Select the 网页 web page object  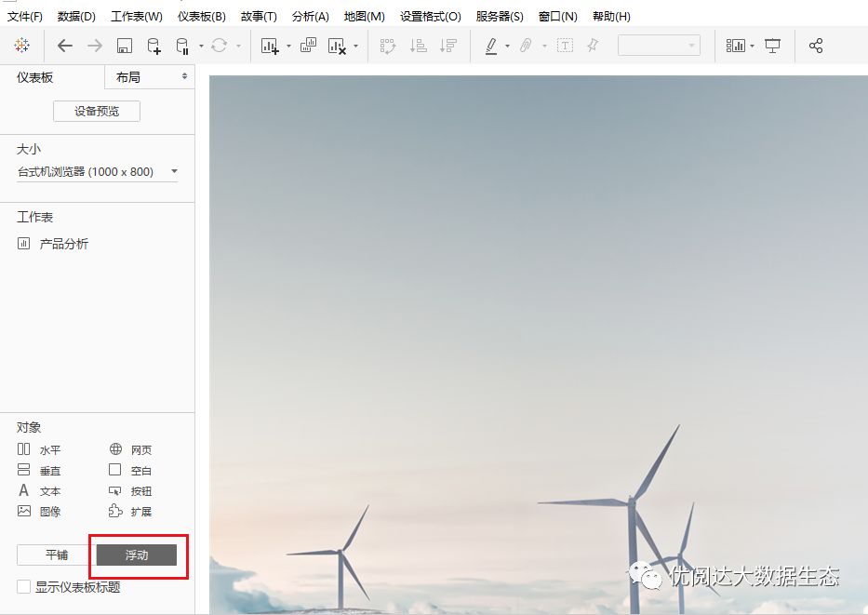[130, 449]
